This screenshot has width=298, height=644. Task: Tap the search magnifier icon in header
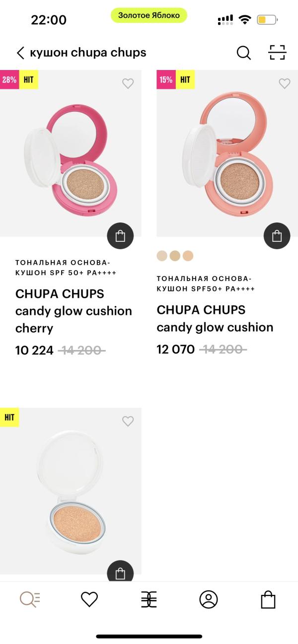pyautogui.click(x=243, y=53)
